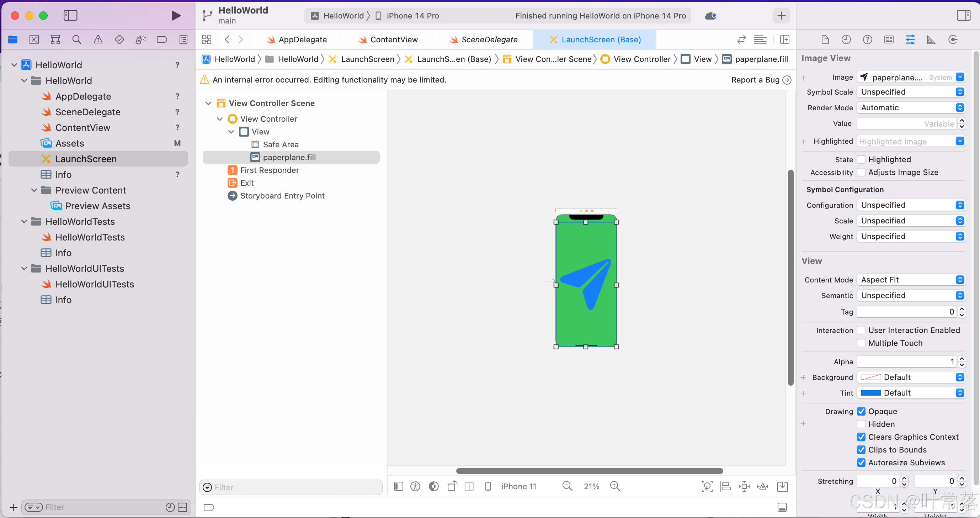Screen dimensions: 980x518
Task: Select Assets in the project navigator
Action: tap(70, 143)
